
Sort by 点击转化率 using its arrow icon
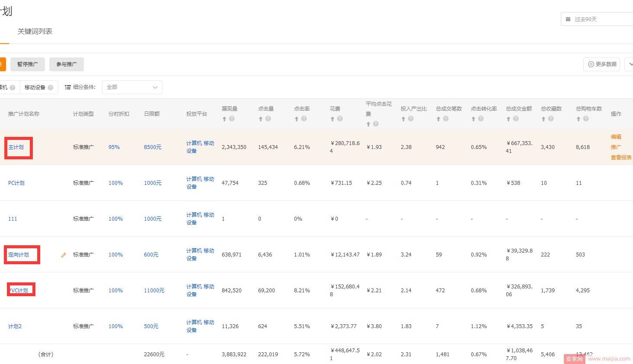point(473,119)
